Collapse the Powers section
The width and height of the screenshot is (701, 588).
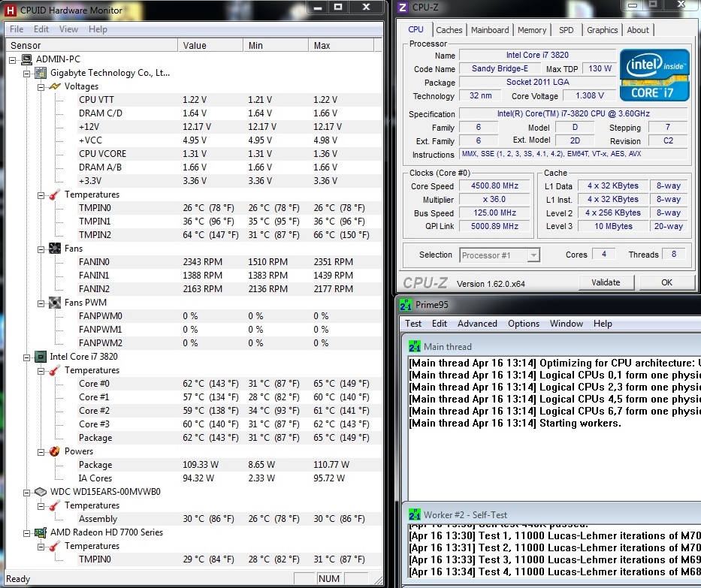click(41, 452)
